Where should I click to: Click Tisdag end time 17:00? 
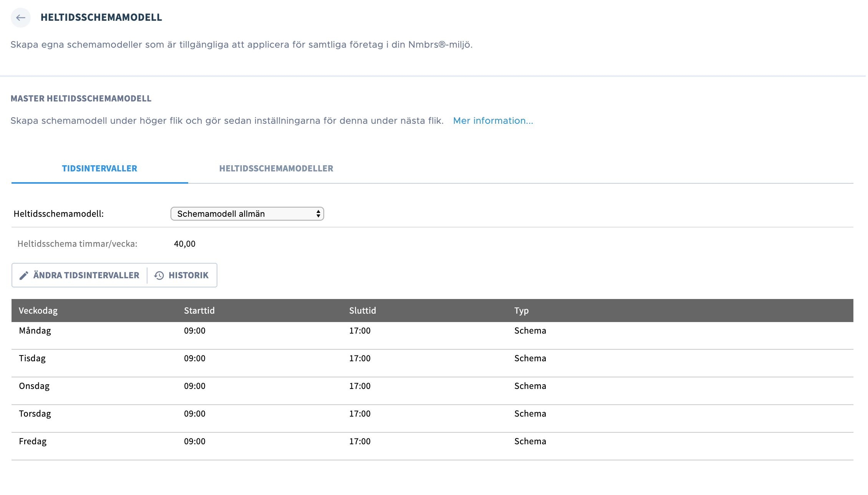pyautogui.click(x=360, y=358)
